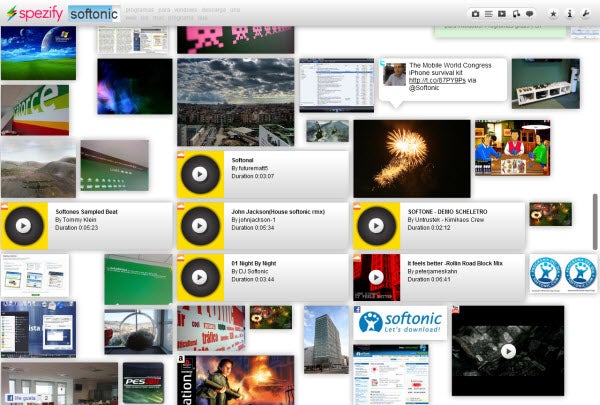The width and height of the screenshot is (600, 405).
Task: Play John Jackson House softonic rmx
Action: (x=200, y=226)
